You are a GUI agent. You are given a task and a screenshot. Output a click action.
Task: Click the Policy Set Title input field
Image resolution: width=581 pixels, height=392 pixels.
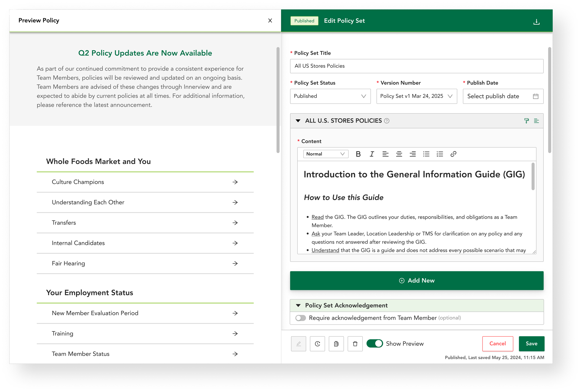coord(416,66)
